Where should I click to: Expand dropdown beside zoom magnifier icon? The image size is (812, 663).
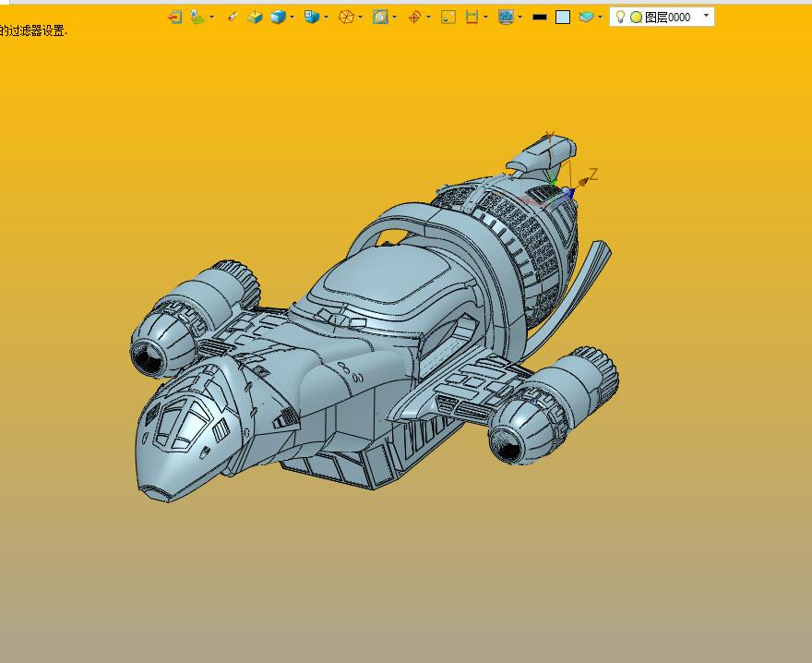tap(395, 18)
